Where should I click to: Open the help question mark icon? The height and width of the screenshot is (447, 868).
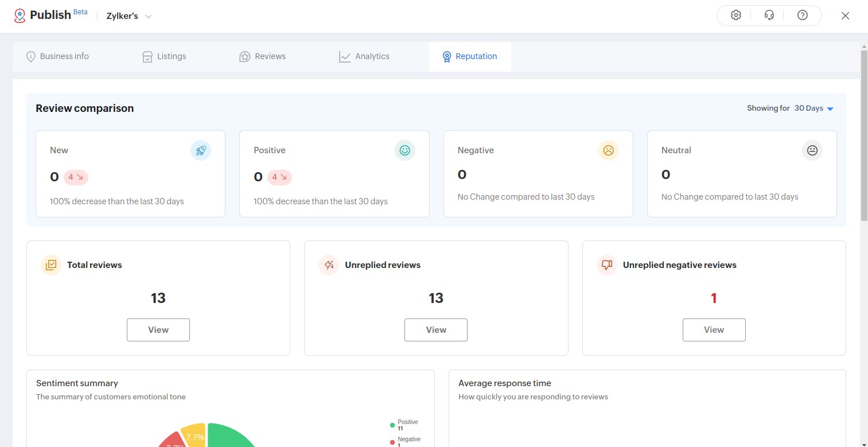(x=803, y=15)
